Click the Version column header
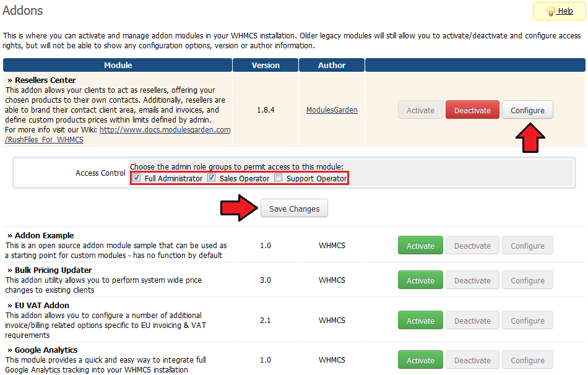This screenshot has height=375, width=588. (266, 65)
